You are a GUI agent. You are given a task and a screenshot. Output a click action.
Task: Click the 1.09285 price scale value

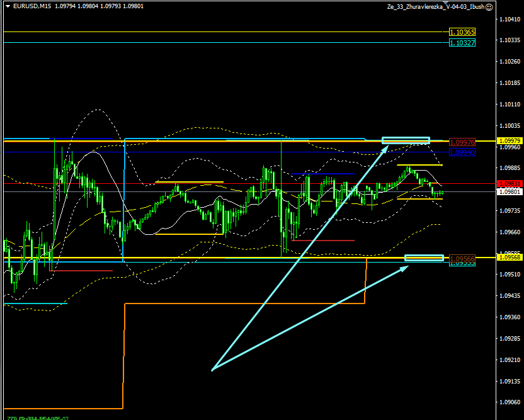tap(510, 339)
